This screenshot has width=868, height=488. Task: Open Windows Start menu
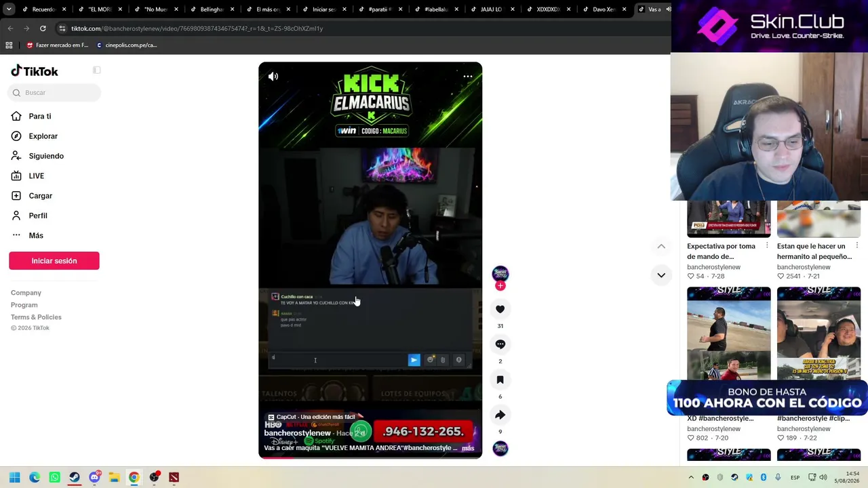(x=14, y=477)
